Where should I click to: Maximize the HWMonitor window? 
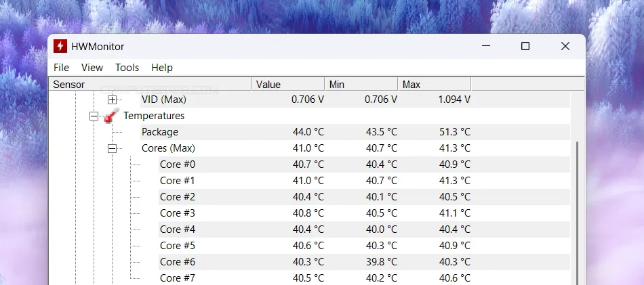[x=525, y=46]
